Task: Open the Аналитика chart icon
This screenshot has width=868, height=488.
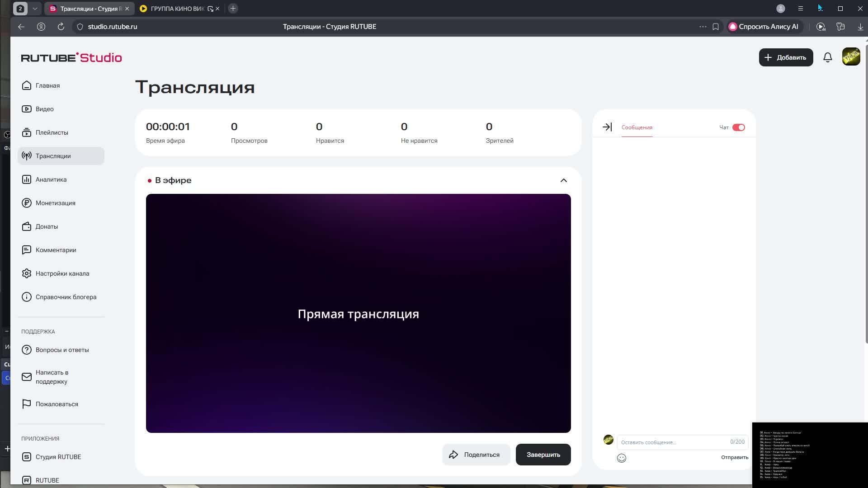Action: pyautogui.click(x=27, y=179)
